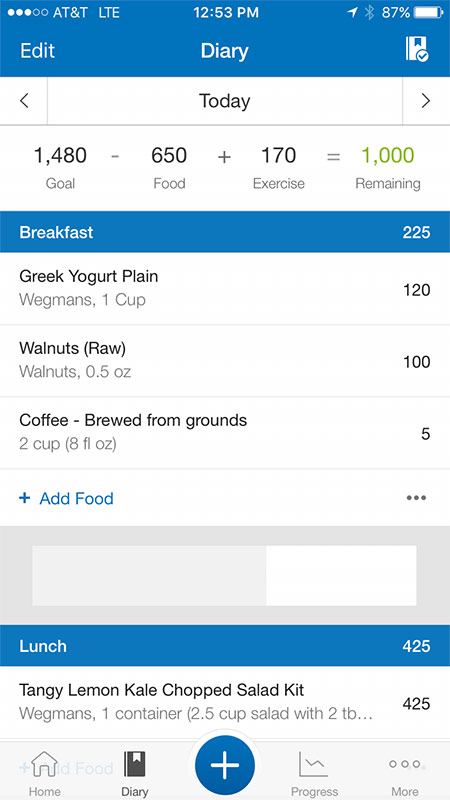Open Coffee - Brewed from grounds entry
This screenshot has width=450, height=800.
(225, 433)
